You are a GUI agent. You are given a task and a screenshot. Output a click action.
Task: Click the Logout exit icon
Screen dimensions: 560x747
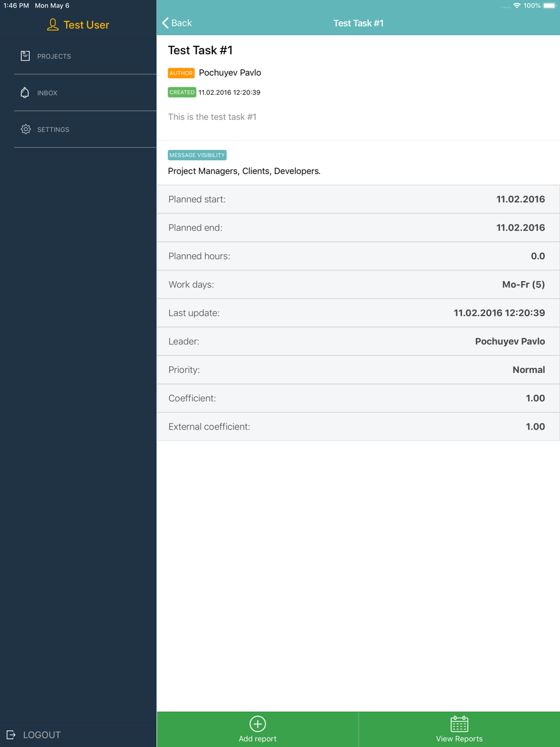[x=11, y=735]
